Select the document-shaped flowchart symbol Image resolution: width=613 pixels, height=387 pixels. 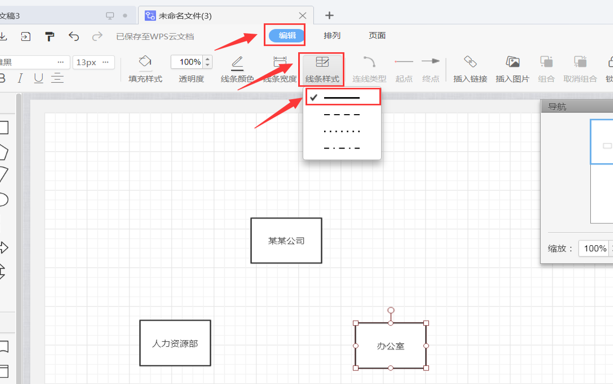point(4,347)
